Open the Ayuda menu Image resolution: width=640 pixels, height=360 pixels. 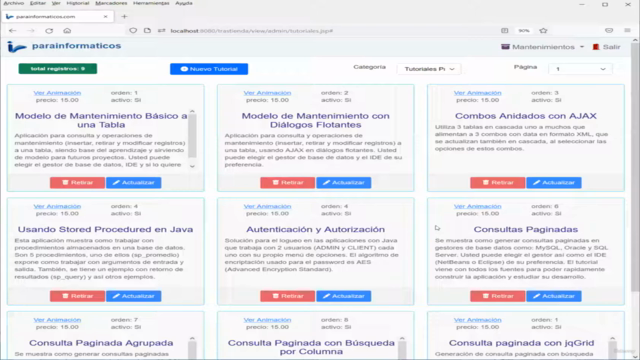[x=184, y=3]
